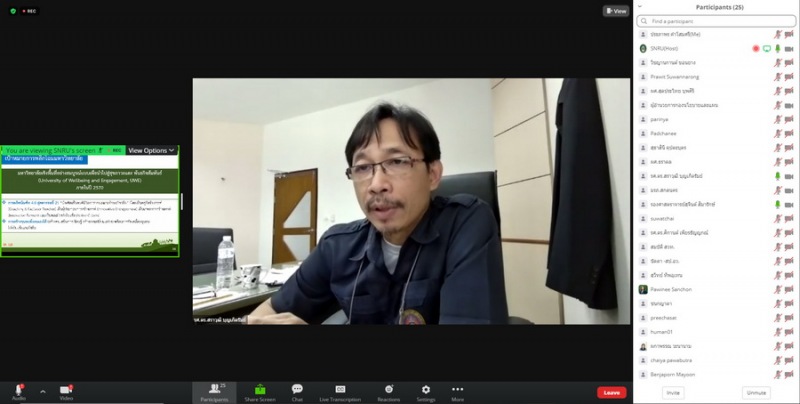Expand the audio options caret
Image resolution: width=800 pixels, height=404 pixels.
click(x=42, y=391)
